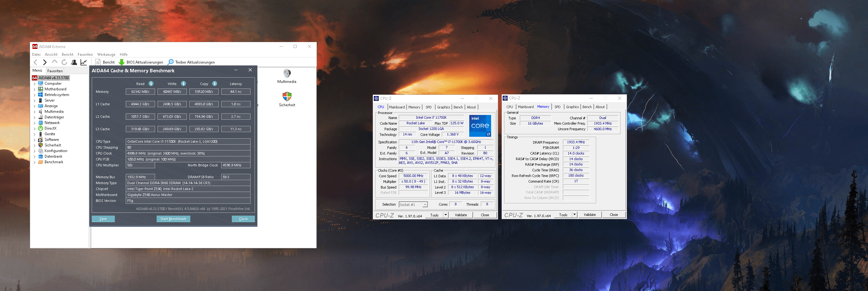Viewport: 868px width, 291px height.
Task: Open Tools dropdown arrow in left CPU-Z window
Action: click(446, 215)
